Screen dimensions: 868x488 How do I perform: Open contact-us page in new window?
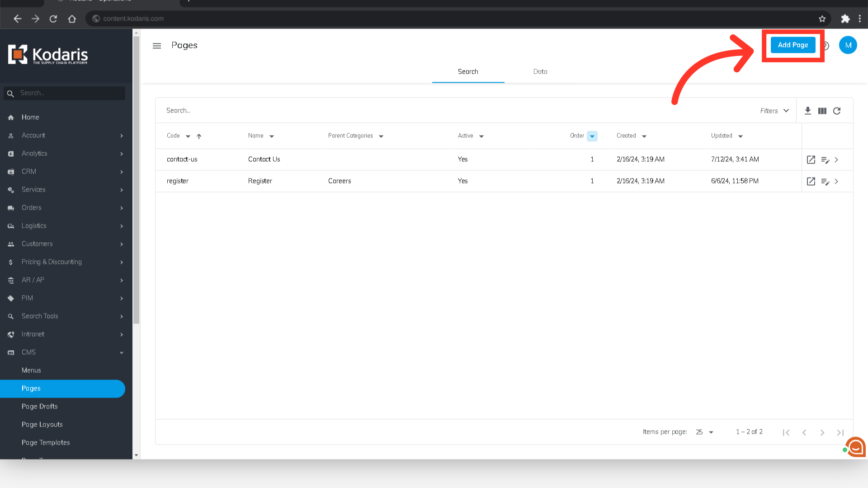(x=811, y=160)
